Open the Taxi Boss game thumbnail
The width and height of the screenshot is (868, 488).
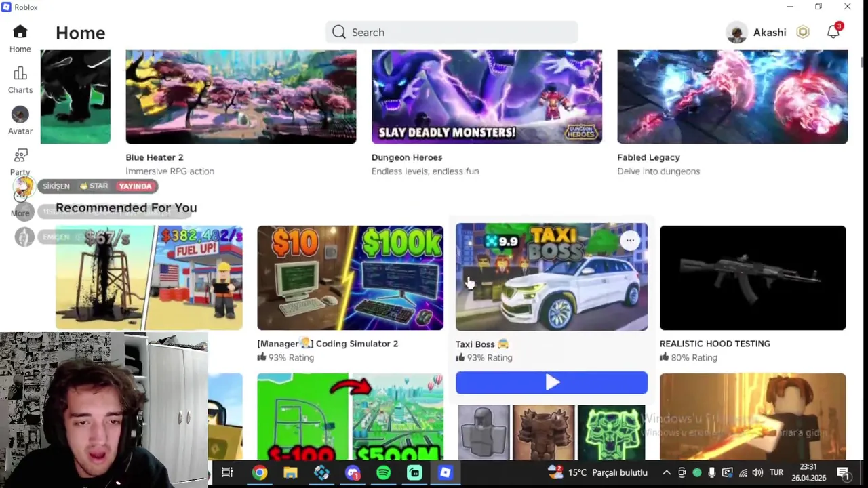(x=551, y=277)
